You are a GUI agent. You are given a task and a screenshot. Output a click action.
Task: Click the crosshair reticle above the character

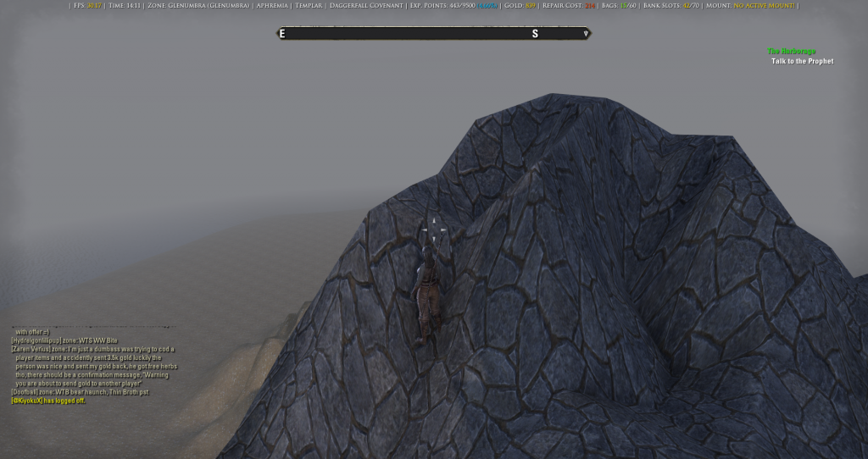(x=434, y=229)
